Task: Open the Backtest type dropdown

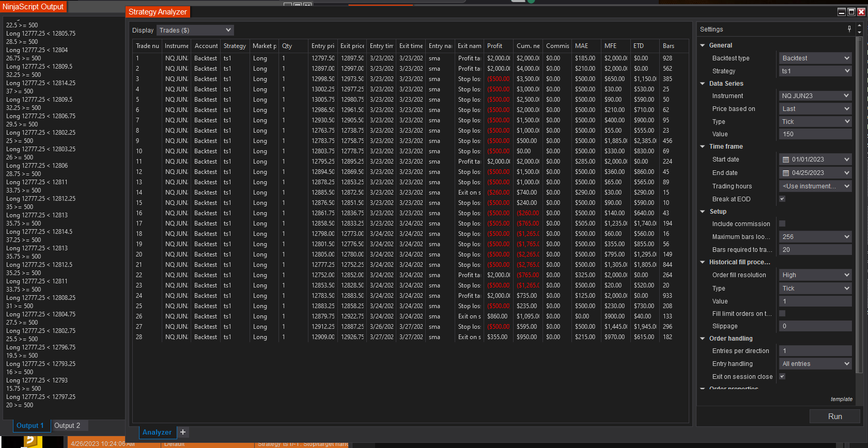Action: (815, 58)
